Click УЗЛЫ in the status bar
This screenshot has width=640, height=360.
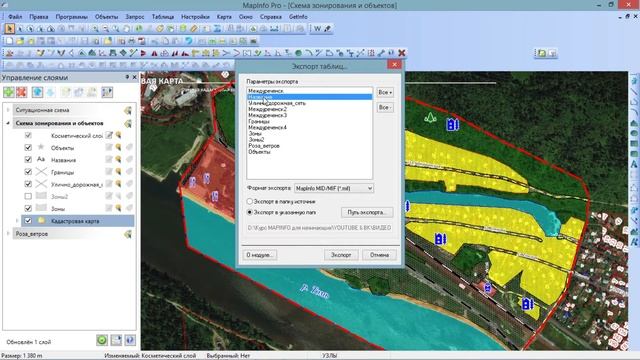tap(329, 356)
